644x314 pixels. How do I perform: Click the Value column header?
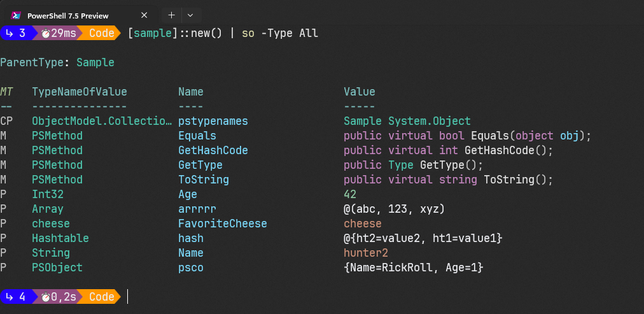pos(360,92)
